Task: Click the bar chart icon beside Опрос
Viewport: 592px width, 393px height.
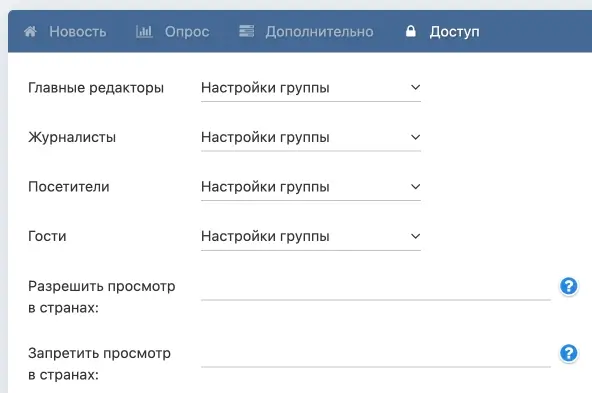Action: point(144,31)
